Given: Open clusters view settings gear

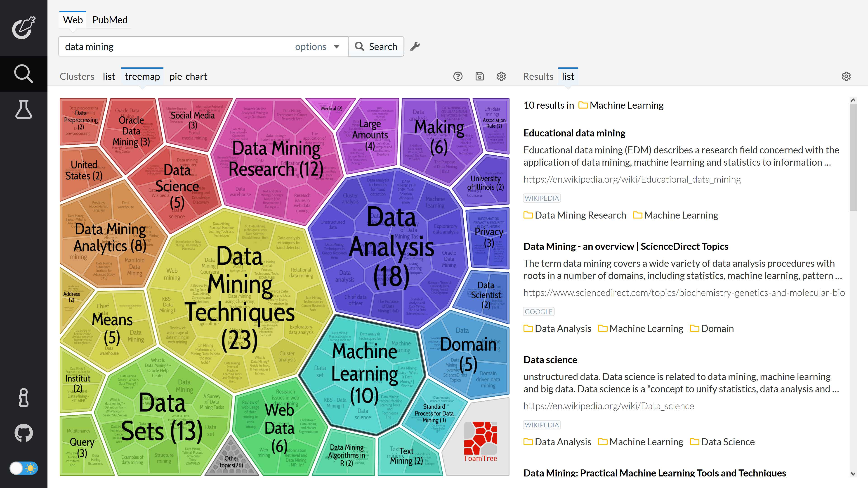Looking at the screenshot, I should click(x=501, y=76).
